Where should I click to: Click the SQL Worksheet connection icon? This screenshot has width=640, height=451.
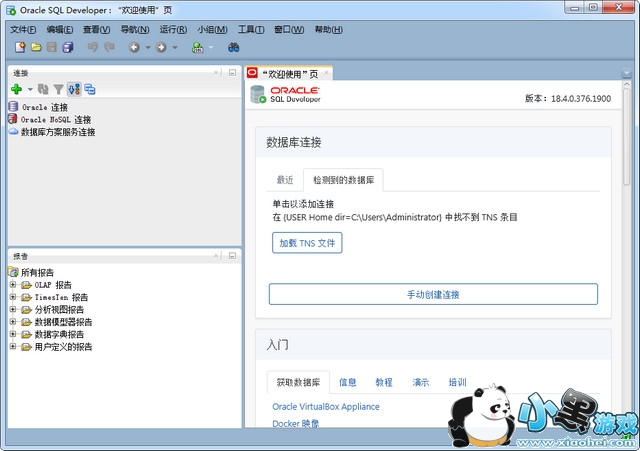point(198,47)
